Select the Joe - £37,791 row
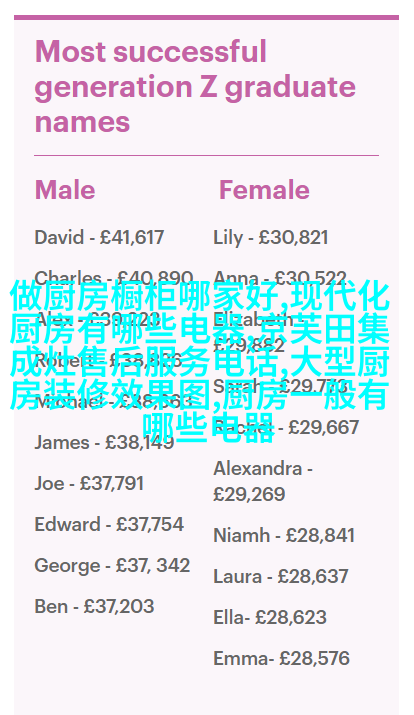This screenshot has width=414, height=715. point(89,483)
